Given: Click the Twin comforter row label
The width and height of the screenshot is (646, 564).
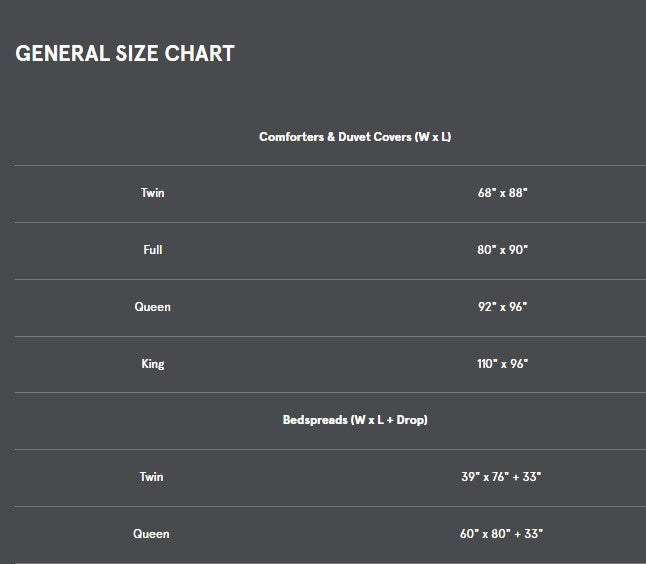Looking at the screenshot, I should click(152, 193).
